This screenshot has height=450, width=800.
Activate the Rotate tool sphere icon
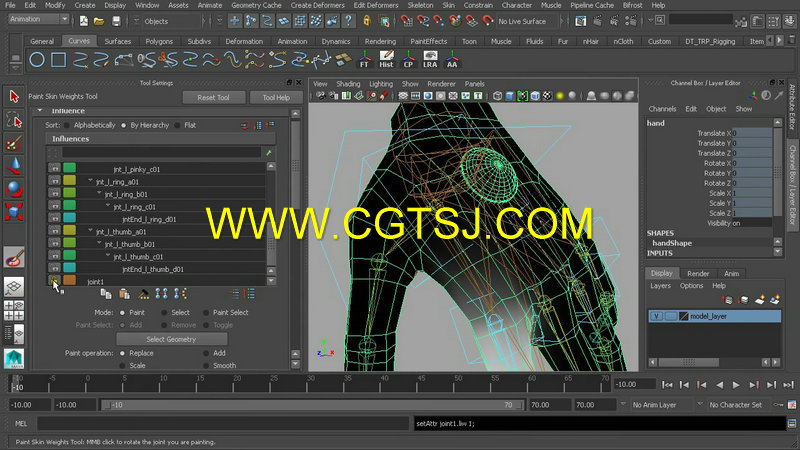click(x=14, y=188)
